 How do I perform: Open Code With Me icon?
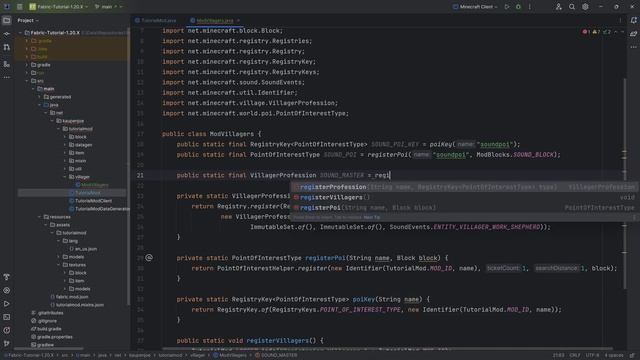point(559,7)
